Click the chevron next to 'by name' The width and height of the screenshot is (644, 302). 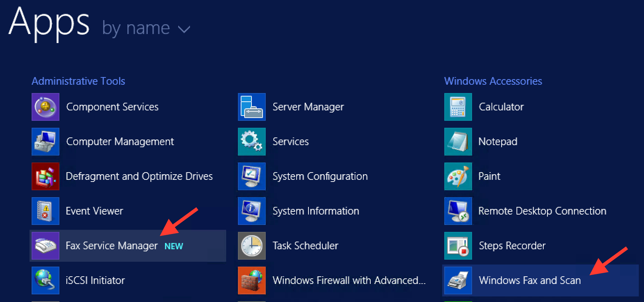click(184, 30)
